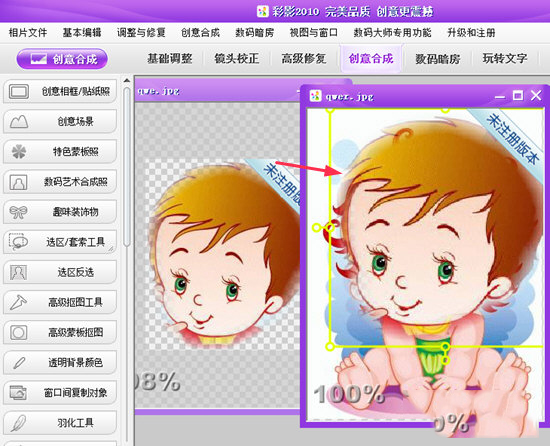Select the 羽化工具 feather tool
Image resolution: width=550 pixels, height=446 pixels.
(x=60, y=423)
